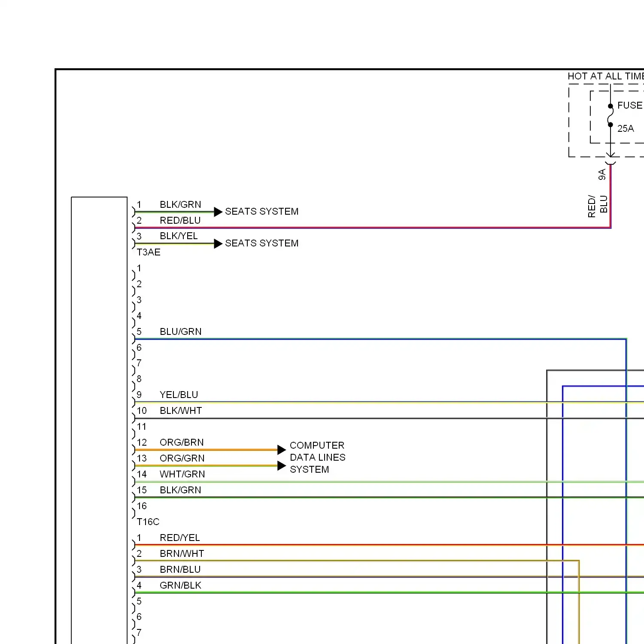Click pin number 16 of connector T16C
Image resolution: width=644 pixels, height=644 pixels.
coord(142,506)
